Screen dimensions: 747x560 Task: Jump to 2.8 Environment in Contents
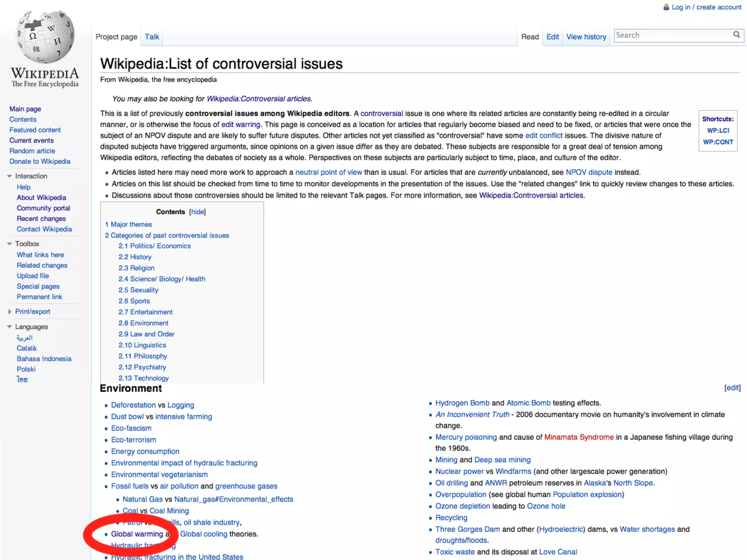[143, 323]
